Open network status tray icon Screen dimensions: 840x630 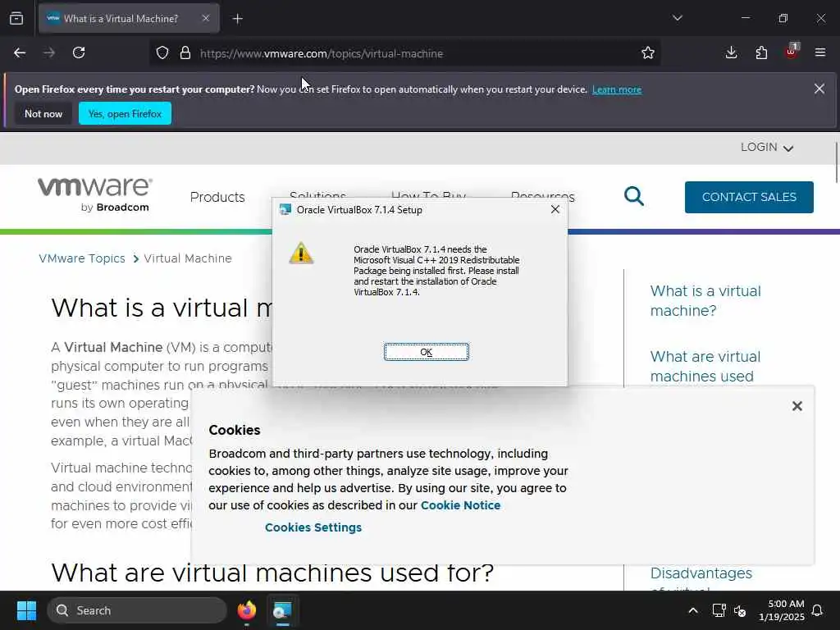[x=719, y=610]
